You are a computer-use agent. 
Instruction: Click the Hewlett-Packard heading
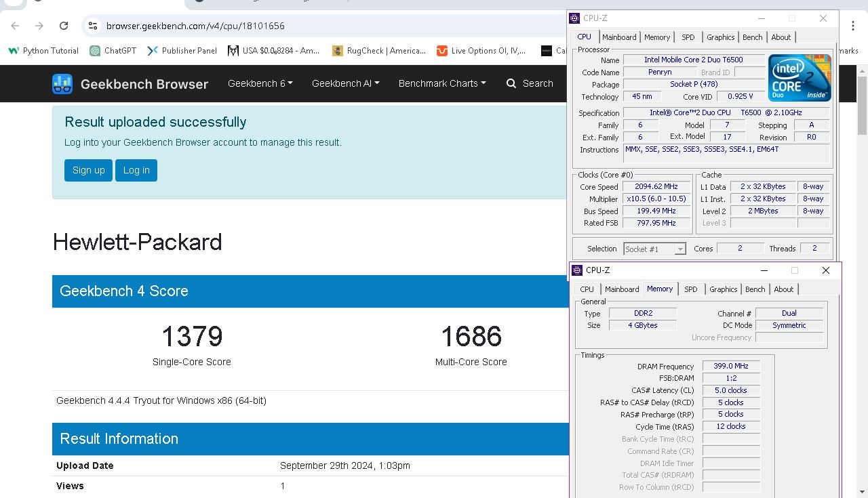click(138, 242)
